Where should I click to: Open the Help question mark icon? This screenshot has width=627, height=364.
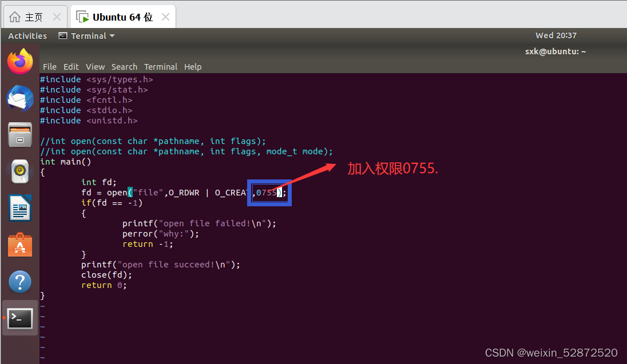coord(20,282)
